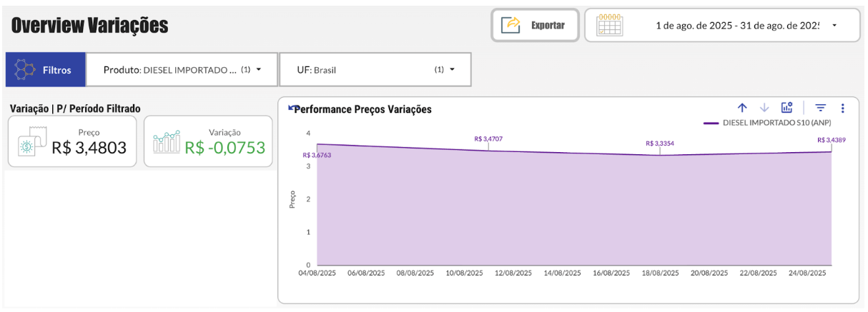Open the chart explore icon
This screenshot has width=868, height=312.
tap(786, 108)
